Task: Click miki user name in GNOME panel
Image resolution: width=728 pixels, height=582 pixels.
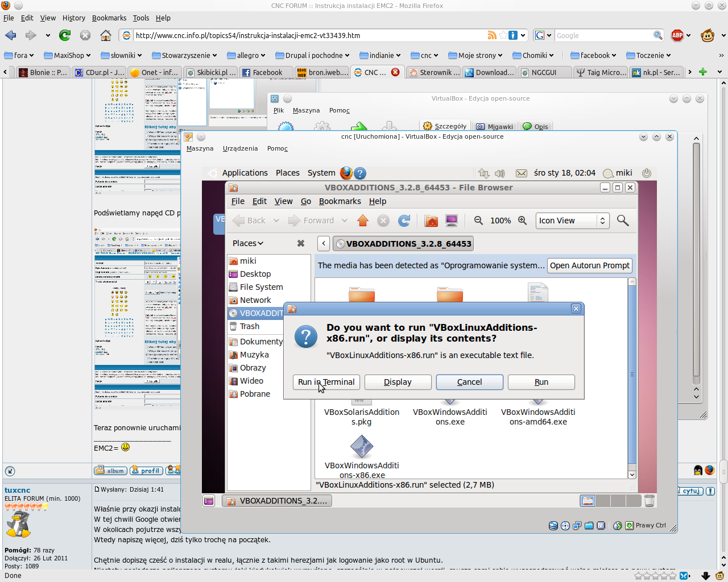Action: pyautogui.click(x=624, y=173)
